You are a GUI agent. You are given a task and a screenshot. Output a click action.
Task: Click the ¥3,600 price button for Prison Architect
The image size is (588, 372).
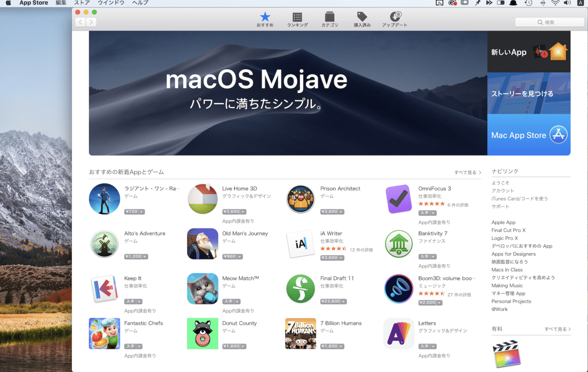(332, 212)
